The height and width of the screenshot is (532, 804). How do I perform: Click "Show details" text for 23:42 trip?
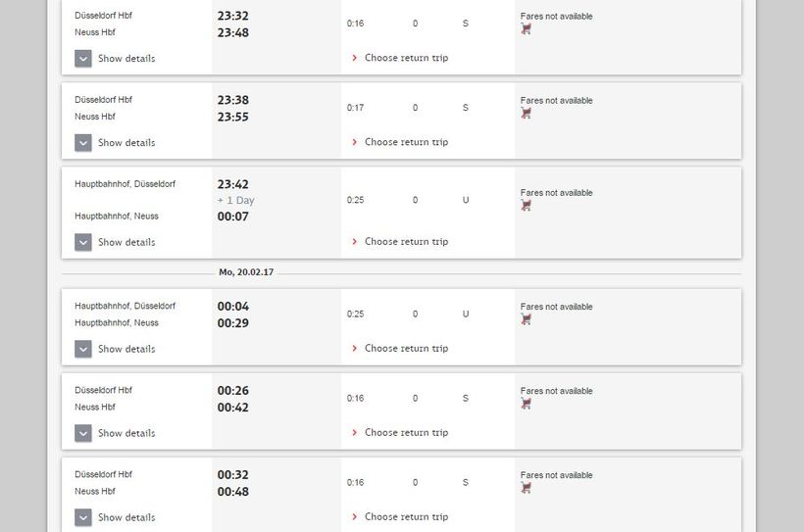click(126, 242)
